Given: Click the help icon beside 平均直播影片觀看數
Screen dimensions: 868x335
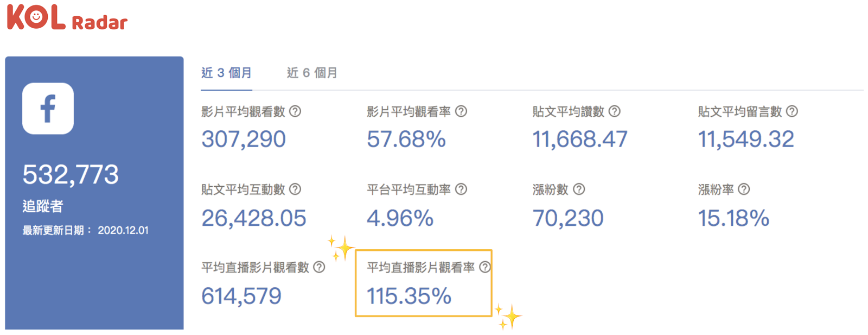Looking at the screenshot, I should [319, 267].
